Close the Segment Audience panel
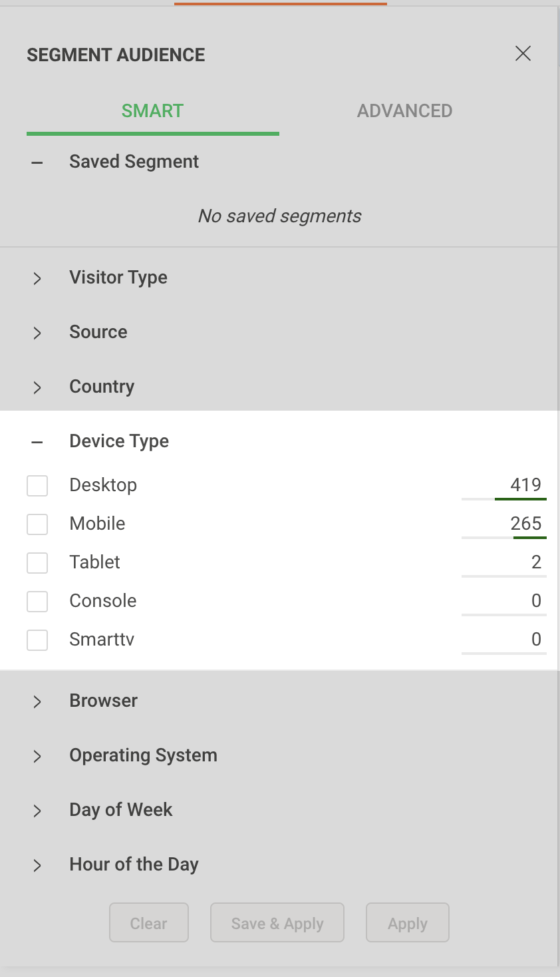 523,54
